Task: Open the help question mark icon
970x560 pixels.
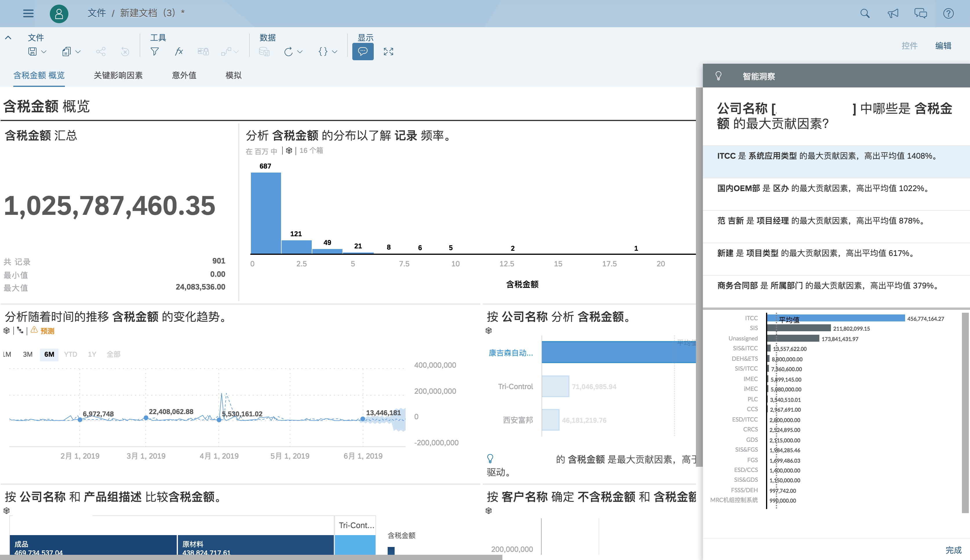Action: 948,13
